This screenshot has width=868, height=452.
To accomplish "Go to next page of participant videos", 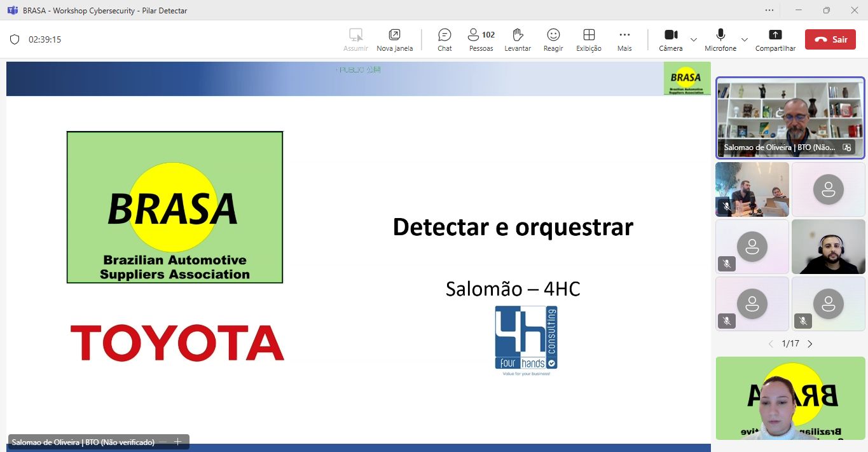I will 810,344.
